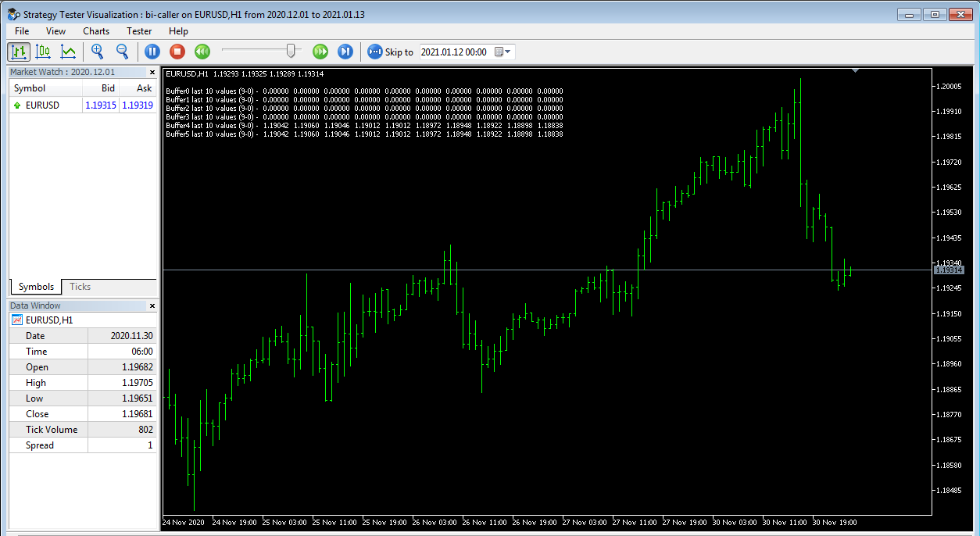Screen dimensions: 980x536
Task: Select the bar chart view icon
Action: [x=19, y=52]
